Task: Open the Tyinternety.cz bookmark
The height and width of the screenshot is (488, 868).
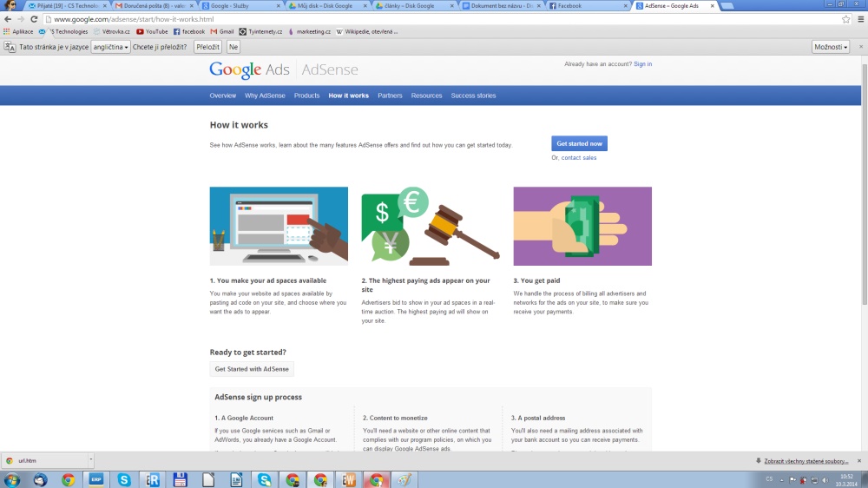Action: [260, 31]
